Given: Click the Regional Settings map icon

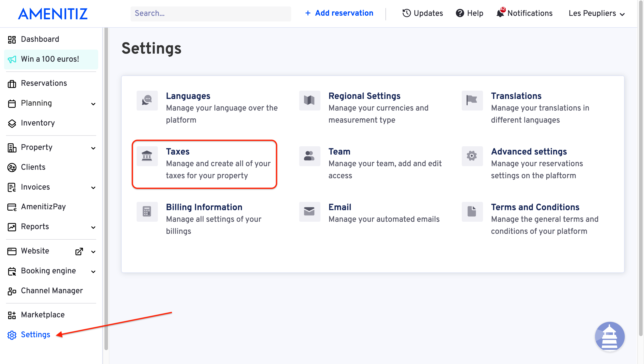Looking at the screenshot, I should [309, 100].
